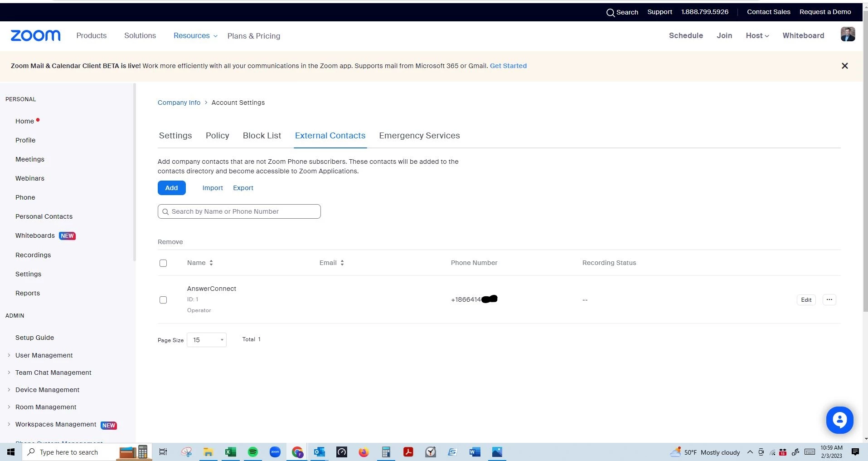Open Recordings in sidebar
This screenshot has height=461, width=868.
[x=33, y=255]
